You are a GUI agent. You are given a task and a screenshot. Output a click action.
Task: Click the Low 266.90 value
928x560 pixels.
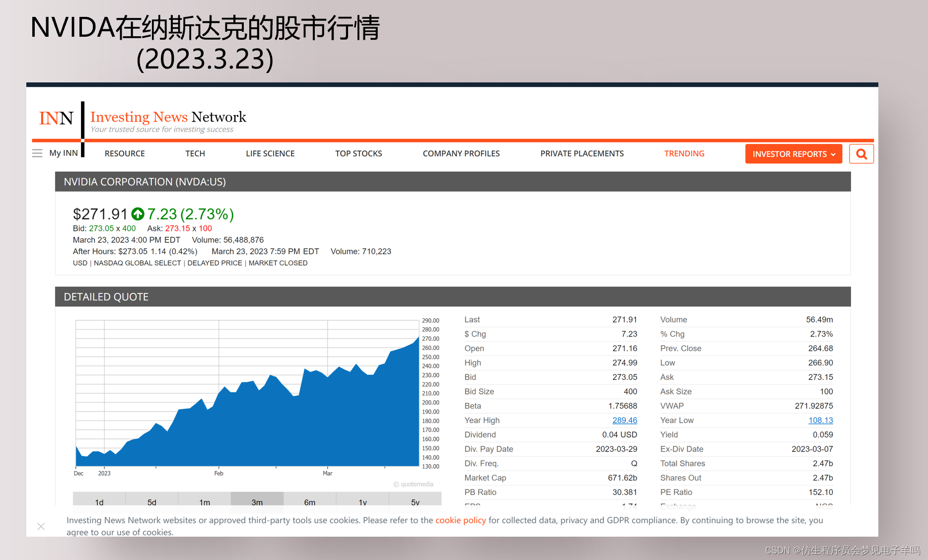(x=821, y=363)
